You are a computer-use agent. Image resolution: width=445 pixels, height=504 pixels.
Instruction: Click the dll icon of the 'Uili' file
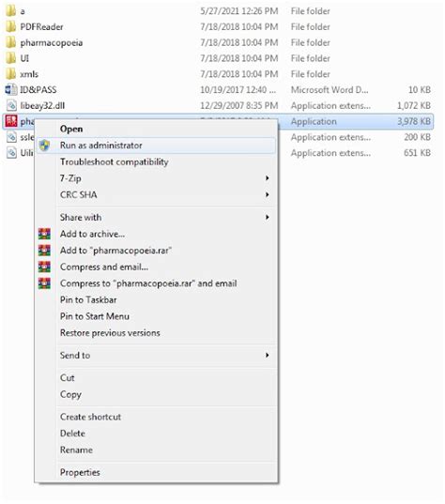click(x=11, y=153)
